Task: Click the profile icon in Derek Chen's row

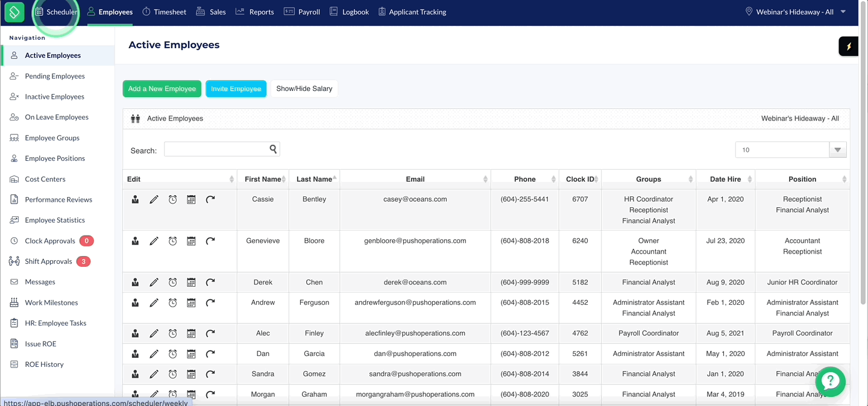Action: [135, 283]
